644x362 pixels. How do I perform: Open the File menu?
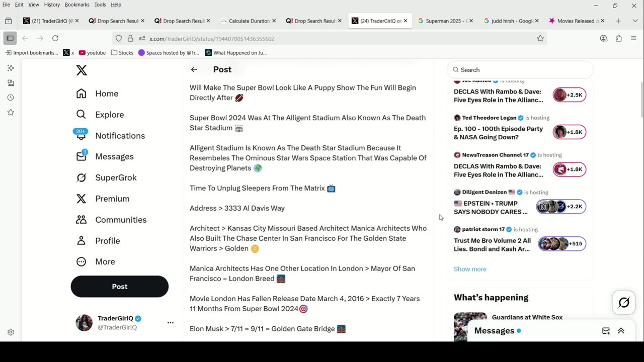[6, 5]
